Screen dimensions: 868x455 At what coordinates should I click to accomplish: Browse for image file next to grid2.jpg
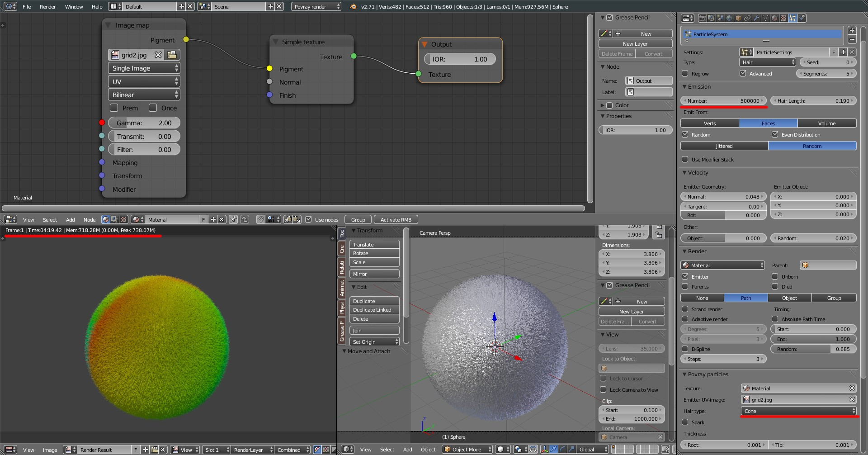pos(172,55)
